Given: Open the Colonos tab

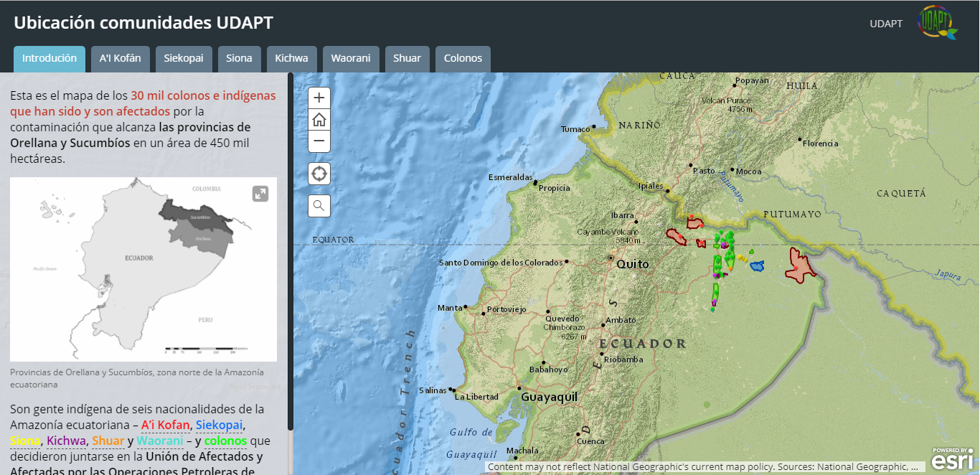Looking at the screenshot, I should point(463,59).
